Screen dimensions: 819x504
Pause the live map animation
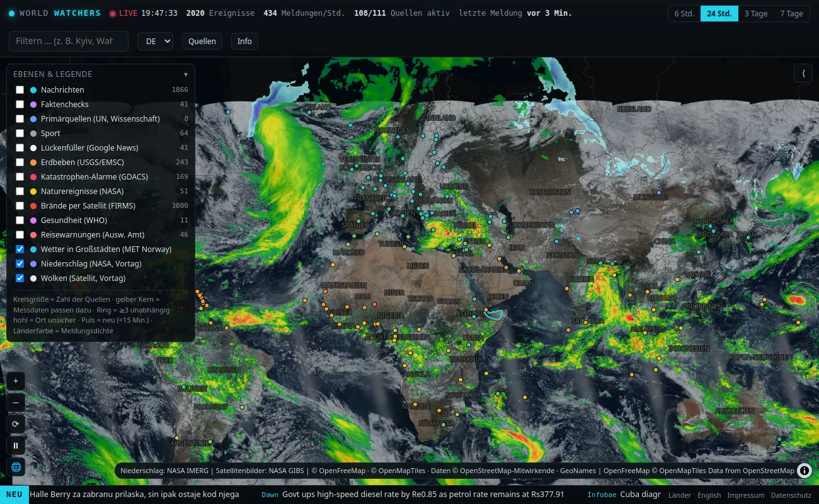pyautogui.click(x=16, y=445)
